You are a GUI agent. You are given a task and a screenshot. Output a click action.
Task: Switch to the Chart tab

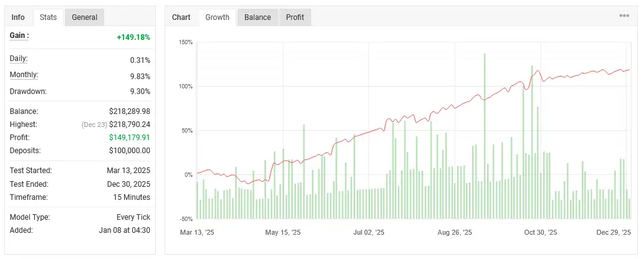[181, 17]
